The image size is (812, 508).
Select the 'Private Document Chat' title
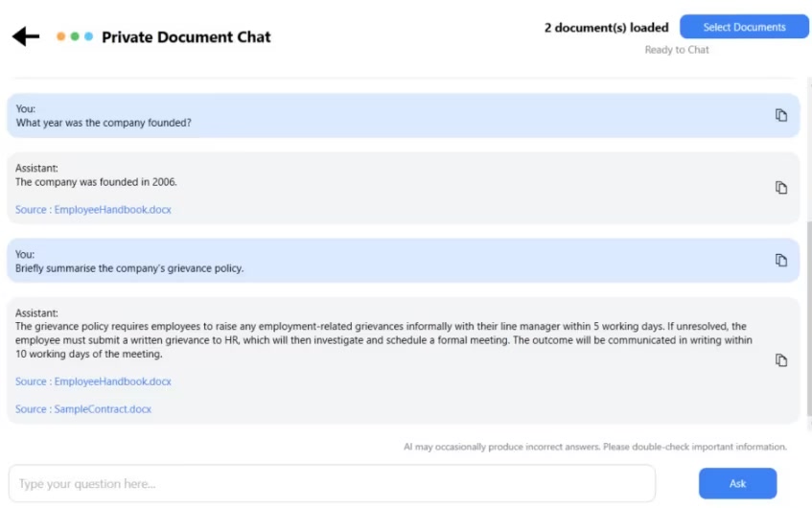tap(186, 37)
